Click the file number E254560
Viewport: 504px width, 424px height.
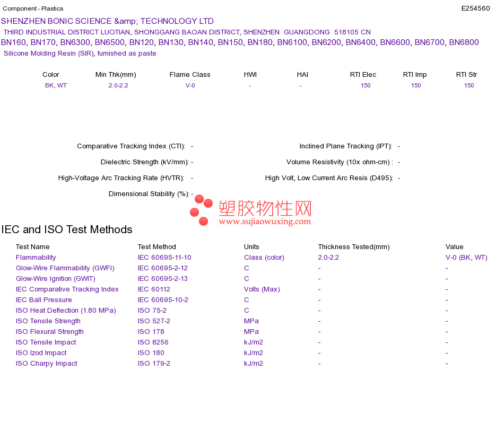pos(475,8)
